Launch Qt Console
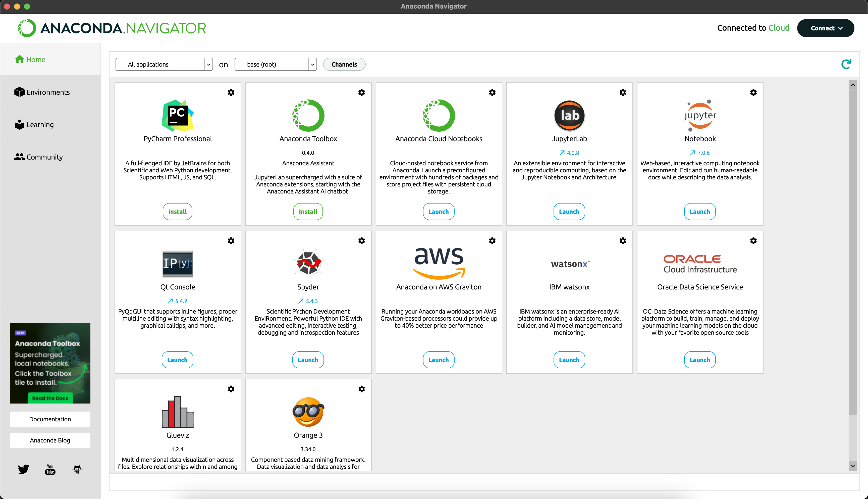Image resolution: width=868 pixels, height=499 pixels. 177,360
